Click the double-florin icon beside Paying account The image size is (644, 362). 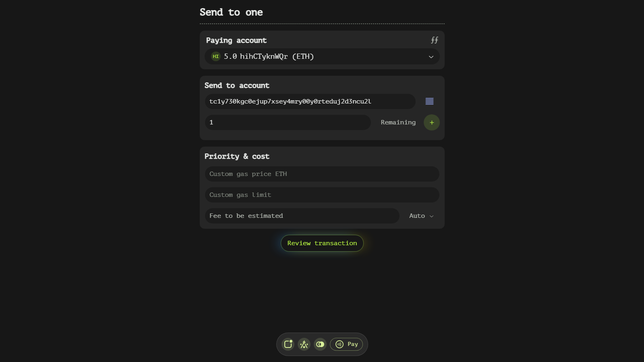click(434, 40)
